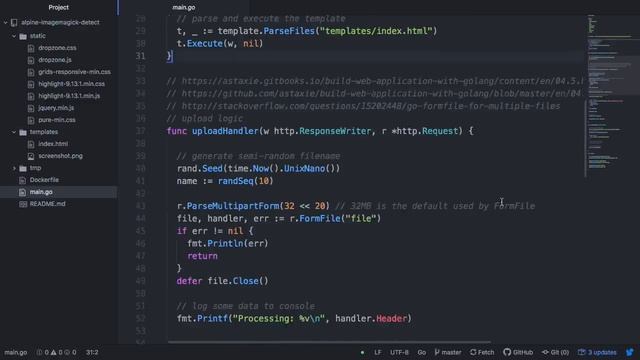Open dropzone.css in the tree
Screen dimensions: 640x360
(57, 48)
